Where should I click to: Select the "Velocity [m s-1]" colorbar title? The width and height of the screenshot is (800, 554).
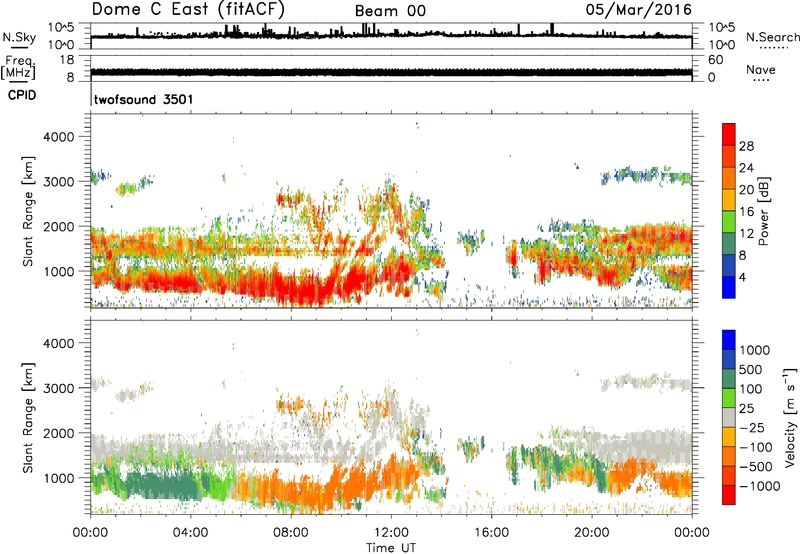[x=790, y=417]
